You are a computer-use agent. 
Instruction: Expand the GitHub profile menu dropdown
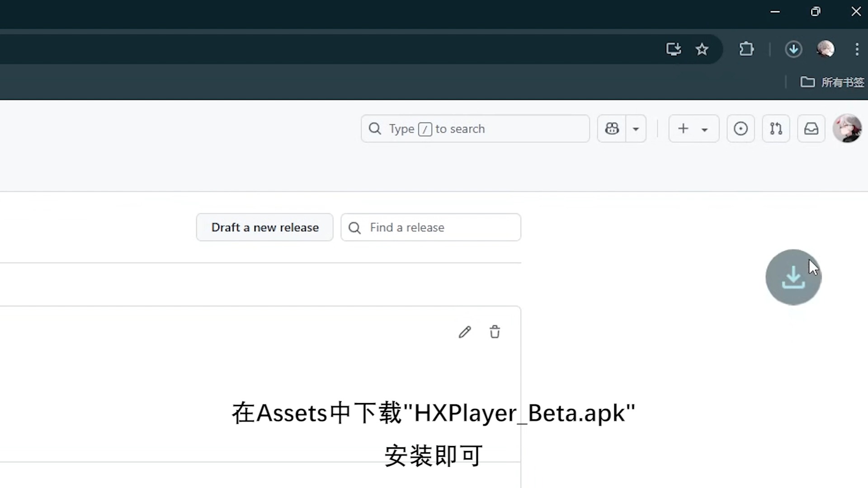click(x=847, y=129)
